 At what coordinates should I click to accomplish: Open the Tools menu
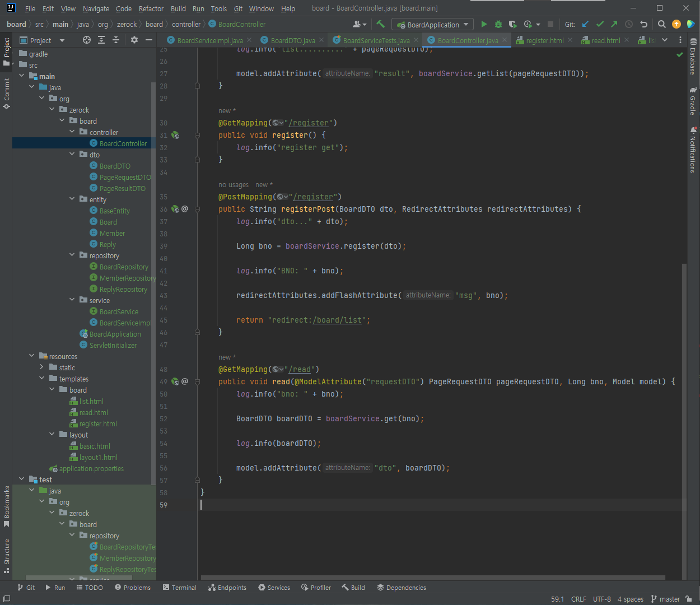pos(218,8)
